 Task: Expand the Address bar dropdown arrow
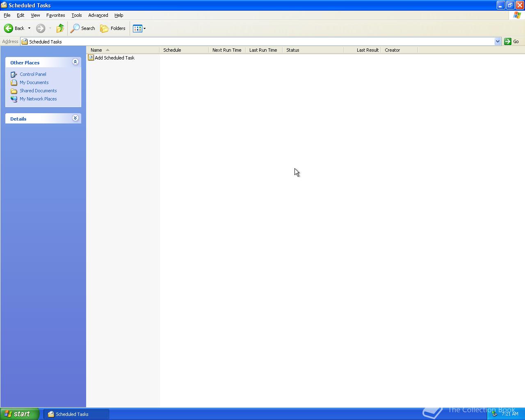click(x=498, y=41)
